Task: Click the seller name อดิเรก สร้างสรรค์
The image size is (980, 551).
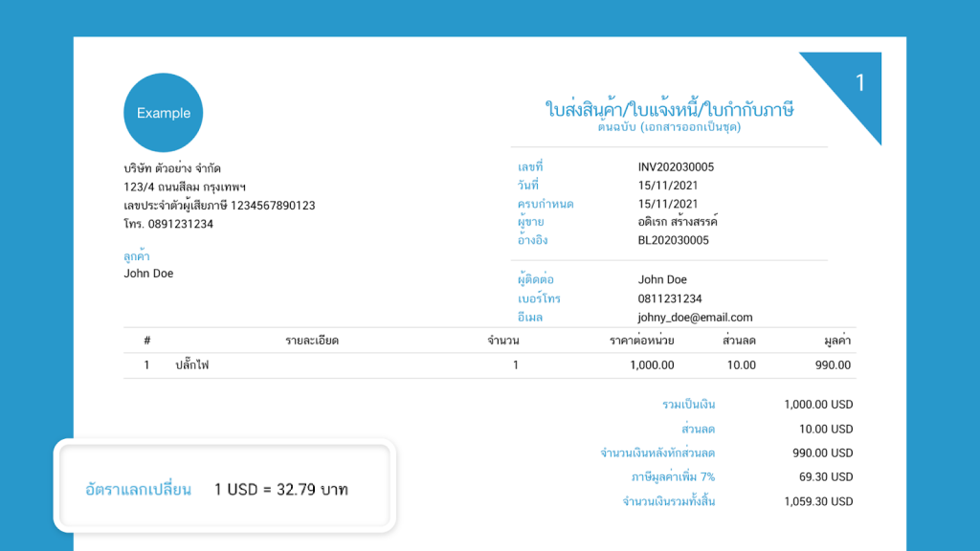Action: pos(678,222)
